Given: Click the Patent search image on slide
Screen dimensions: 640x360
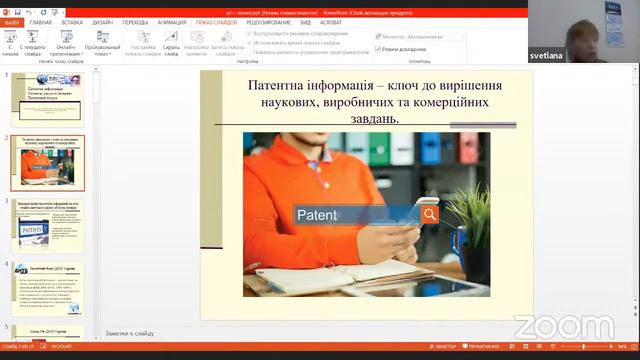Looking at the screenshot, I should (x=367, y=214).
